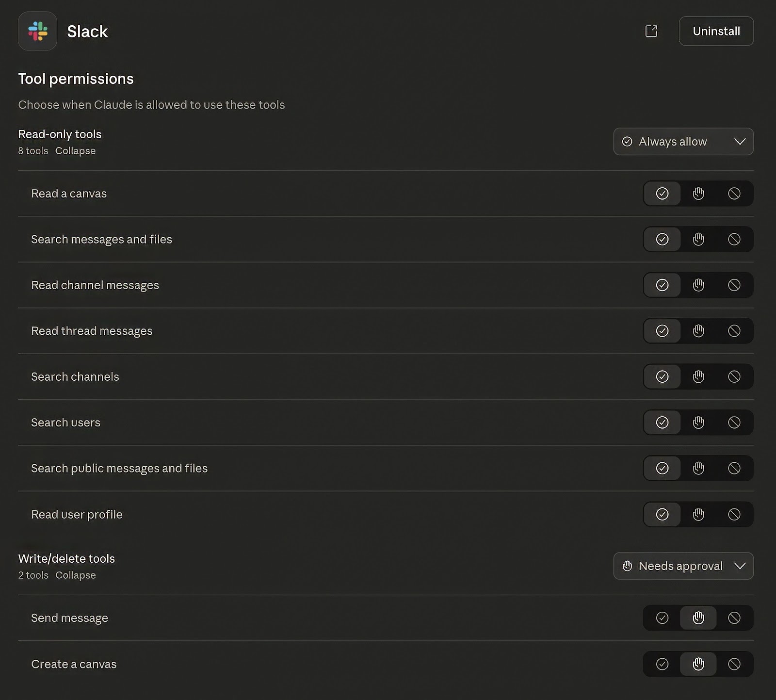Open Read-only tools Always allow dropdown

[683, 142]
